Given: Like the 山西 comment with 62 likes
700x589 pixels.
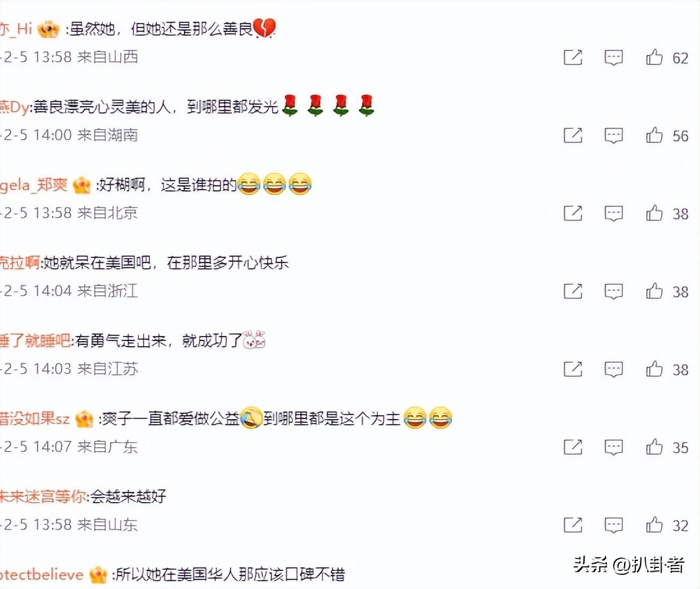Looking at the screenshot, I should coord(654,57).
